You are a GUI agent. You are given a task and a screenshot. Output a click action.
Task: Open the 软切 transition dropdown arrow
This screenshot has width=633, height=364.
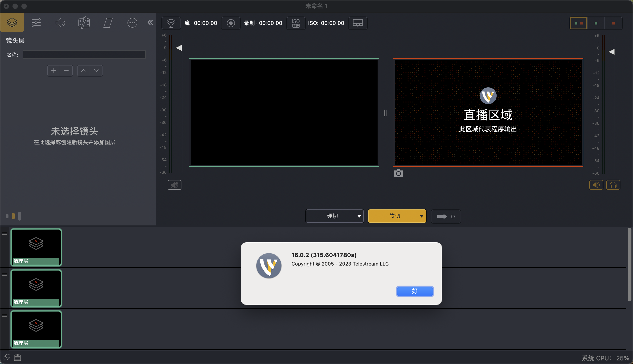tap(421, 216)
